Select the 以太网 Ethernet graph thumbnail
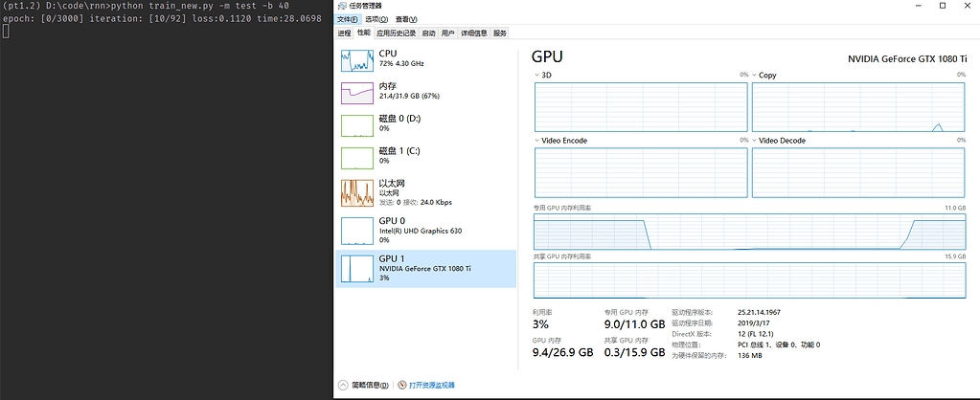The height and width of the screenshot is (400, 980). pos(356,192)
